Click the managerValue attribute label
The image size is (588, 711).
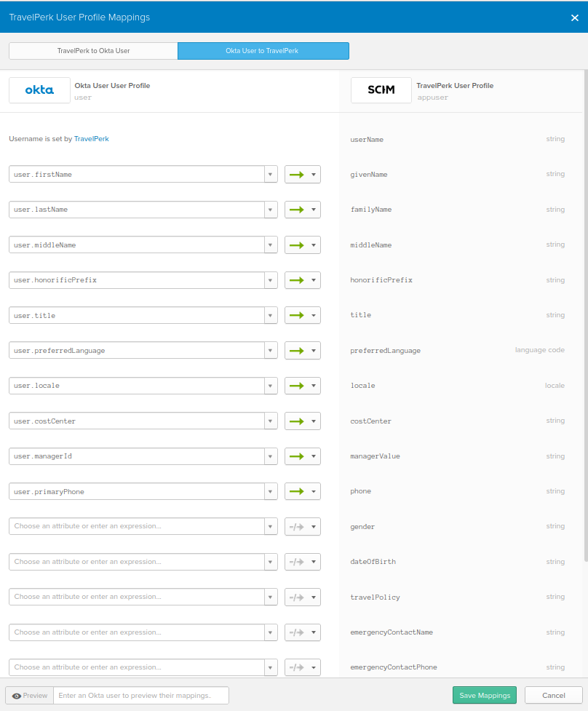coord(375,456)
